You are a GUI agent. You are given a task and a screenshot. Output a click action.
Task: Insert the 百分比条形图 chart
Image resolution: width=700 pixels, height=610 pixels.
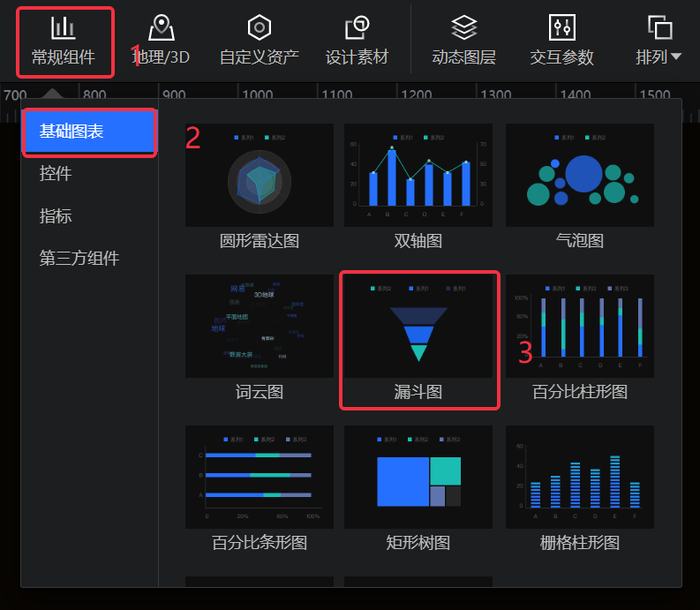pos(259,478)
